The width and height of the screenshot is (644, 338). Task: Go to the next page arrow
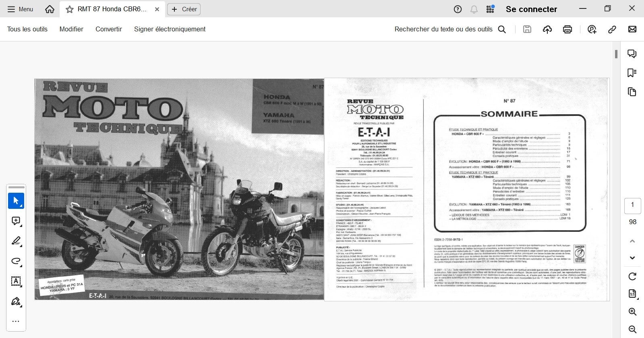632,258
